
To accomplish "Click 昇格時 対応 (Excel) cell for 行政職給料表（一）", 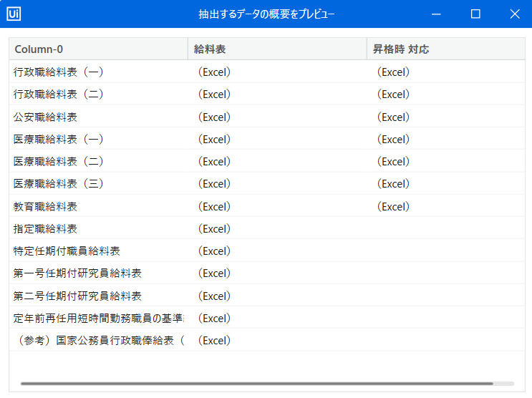I will point(446,72).
